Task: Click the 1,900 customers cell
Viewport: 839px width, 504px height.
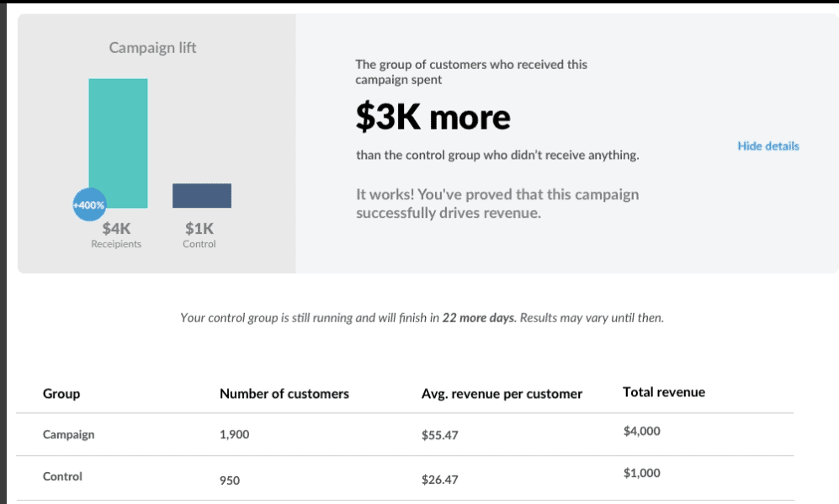Action: 234,434
